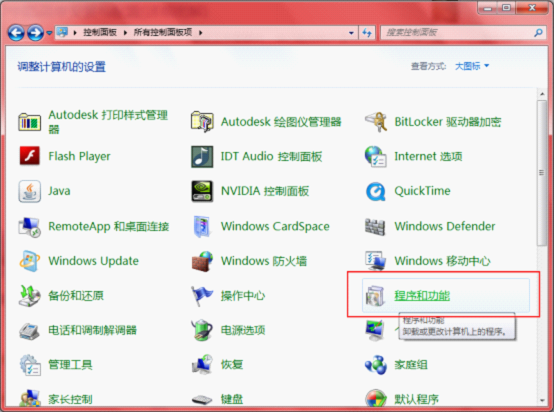Screen dimensions: 554x412
Task: Expand the recent pages arrow beside Forward button
Action: [x=49, y=33]
